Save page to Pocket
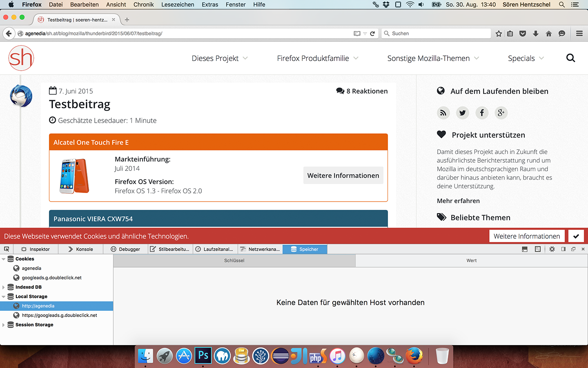This screenshot has height=368, width=588. [523, 34]
